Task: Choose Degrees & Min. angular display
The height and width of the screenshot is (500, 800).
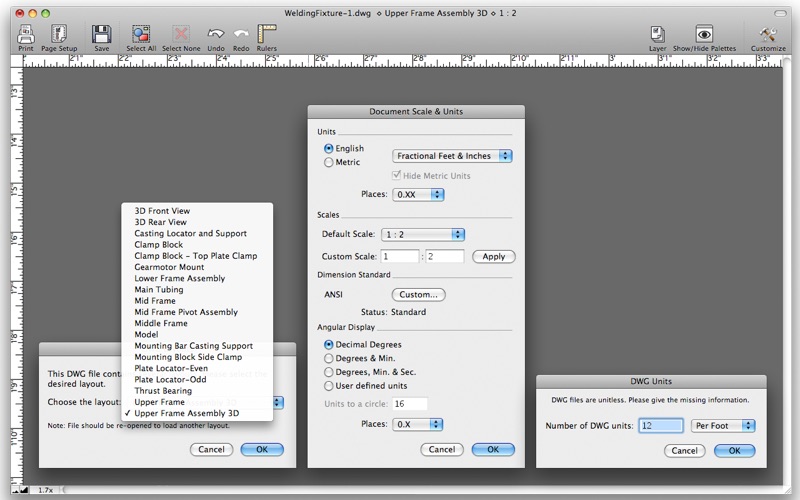Action: 328,358
